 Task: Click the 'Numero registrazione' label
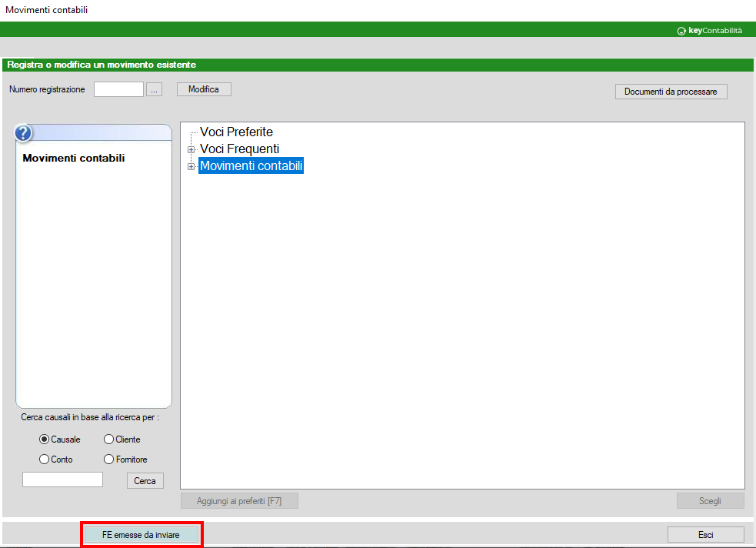click(x=47, y=89)
